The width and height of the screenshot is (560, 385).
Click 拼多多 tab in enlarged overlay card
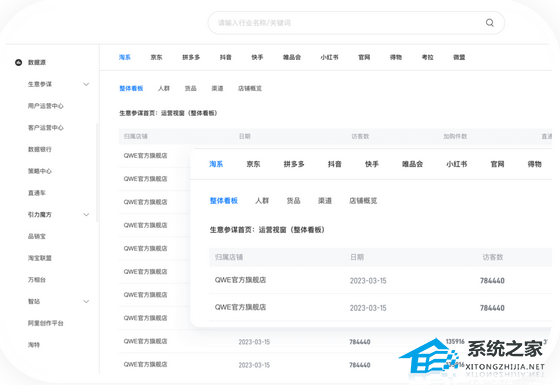click(294, 164)
